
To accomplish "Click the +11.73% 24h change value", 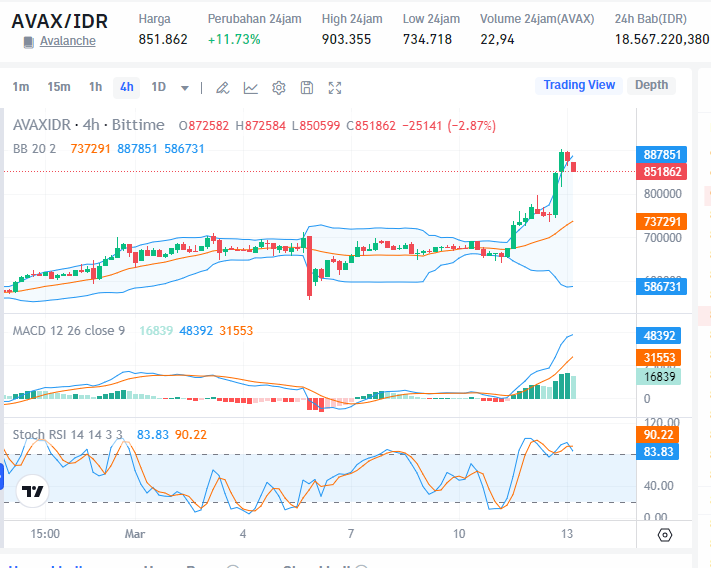I will (234, 39).
